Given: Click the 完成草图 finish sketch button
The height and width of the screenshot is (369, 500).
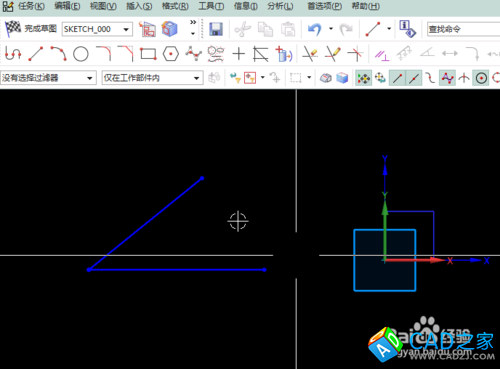Looking at the screenshot, I should coord(31,29).
